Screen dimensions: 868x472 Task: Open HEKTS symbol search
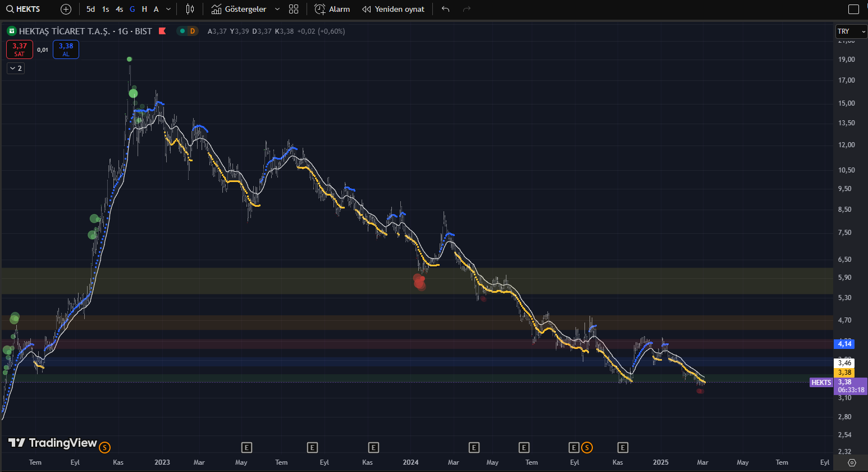[24, 9]
